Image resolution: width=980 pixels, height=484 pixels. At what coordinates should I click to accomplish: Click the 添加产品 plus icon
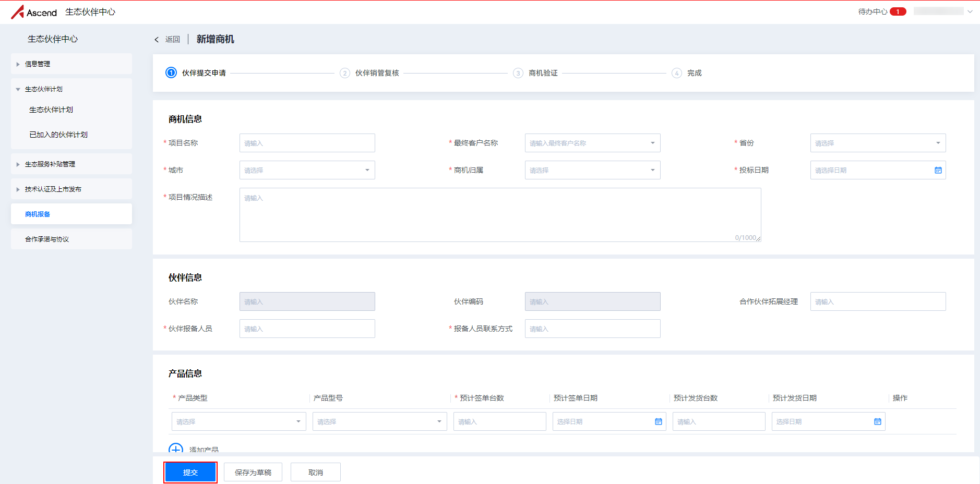[176, 449]
